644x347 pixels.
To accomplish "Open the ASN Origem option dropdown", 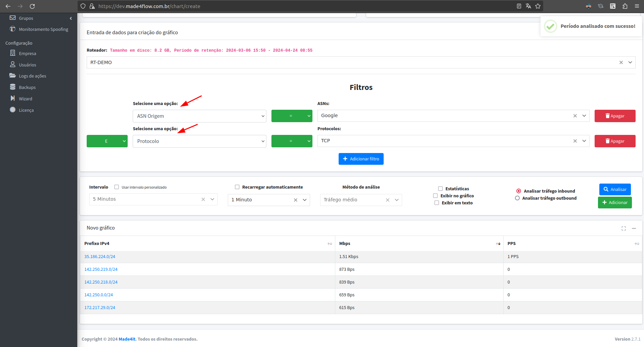I will 200,116.
